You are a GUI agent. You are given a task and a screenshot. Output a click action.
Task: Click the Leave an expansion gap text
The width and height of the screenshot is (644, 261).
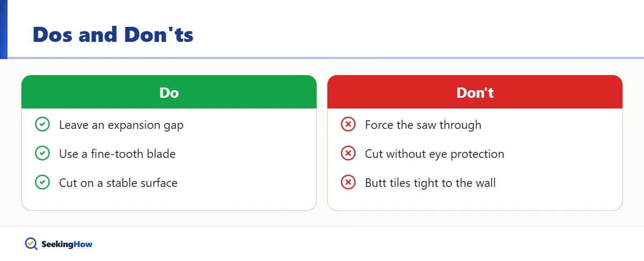point(121,125)
